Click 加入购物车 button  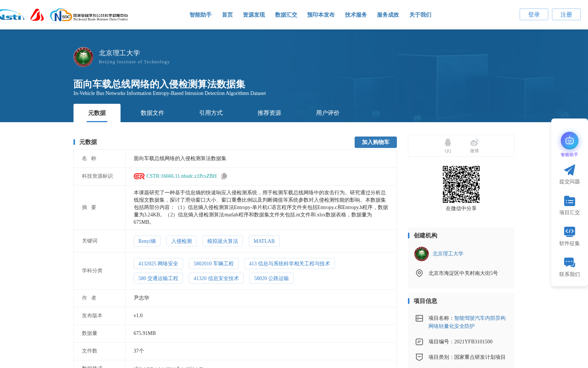tap(376, 142)
